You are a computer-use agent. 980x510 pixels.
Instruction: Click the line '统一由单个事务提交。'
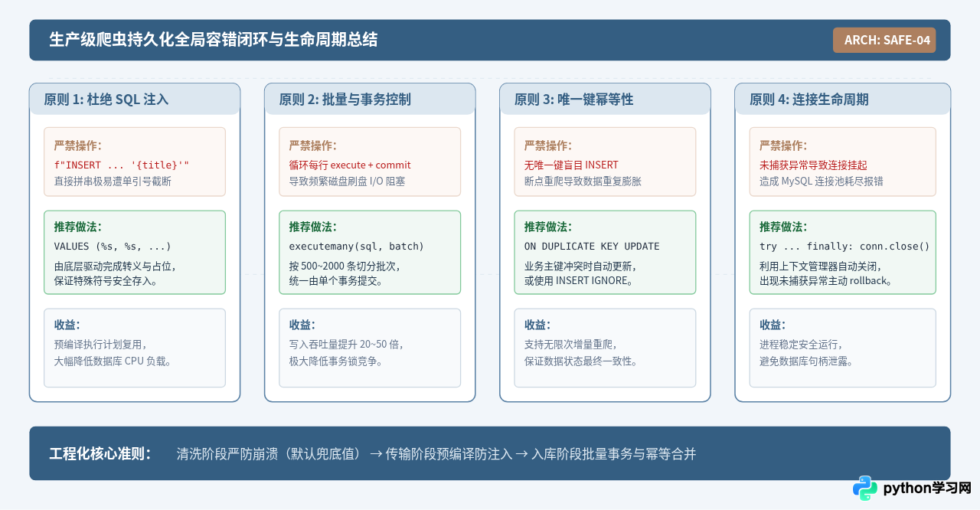click(x=336, y=281)
